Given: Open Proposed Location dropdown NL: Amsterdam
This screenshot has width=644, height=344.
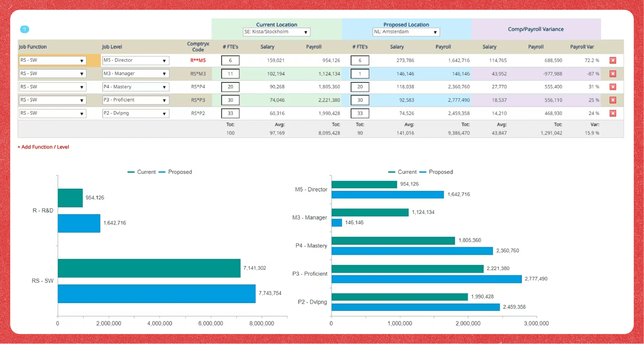Looking at the screenshot, I should 406,32.
